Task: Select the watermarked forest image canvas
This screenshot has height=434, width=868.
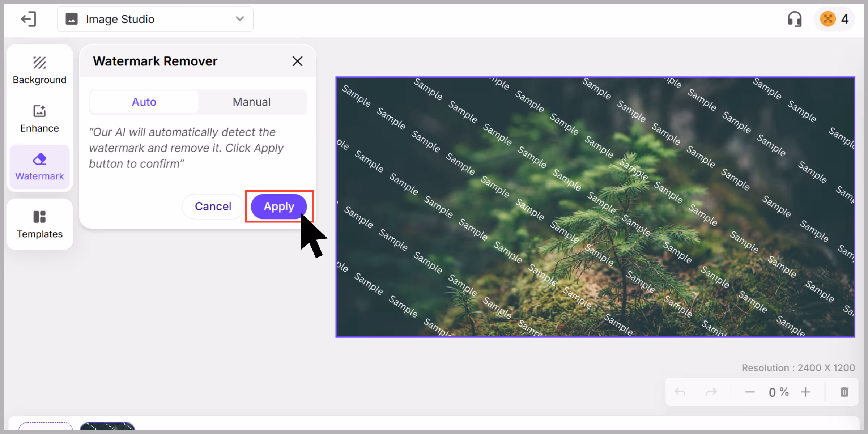Action: pos(595,207)
